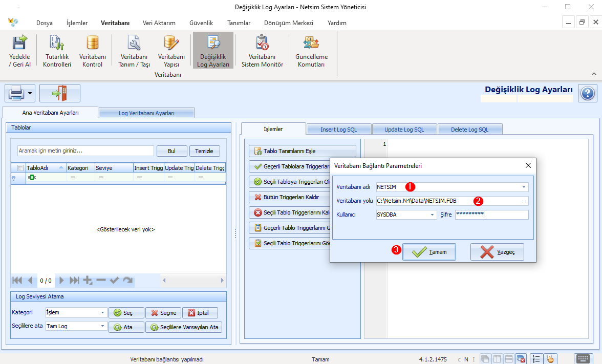The image size is (602, 364).
Task: Collapse the ribbon with the chevron arrow
Action: click(x=594, y=74)
